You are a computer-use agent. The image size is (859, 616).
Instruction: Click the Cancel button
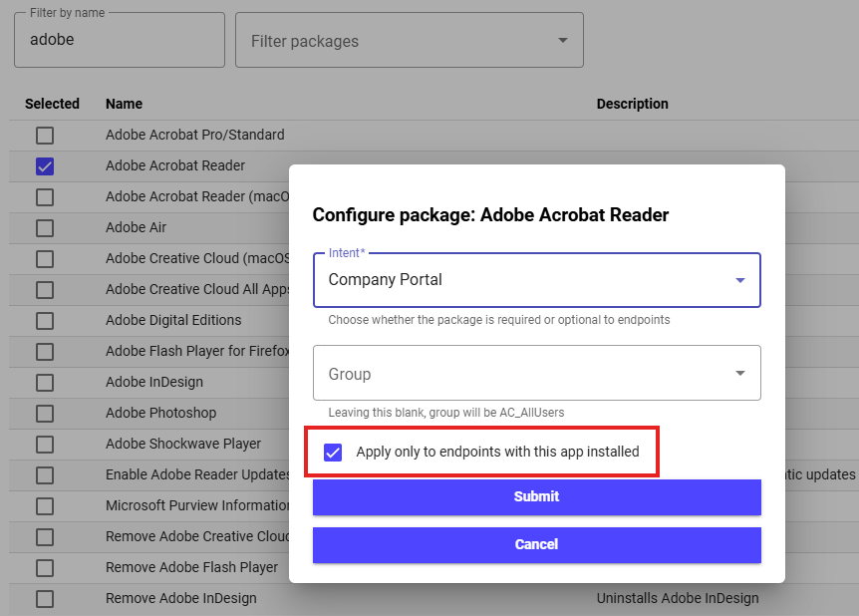point(536,544)
